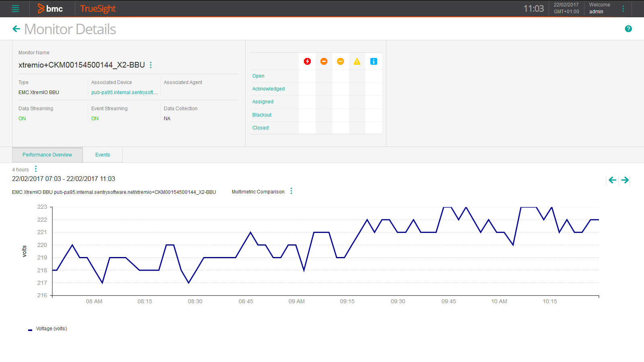Click the 10 AM axis label
This screenshot has width=644, height=362.
(x=499, y=301)
